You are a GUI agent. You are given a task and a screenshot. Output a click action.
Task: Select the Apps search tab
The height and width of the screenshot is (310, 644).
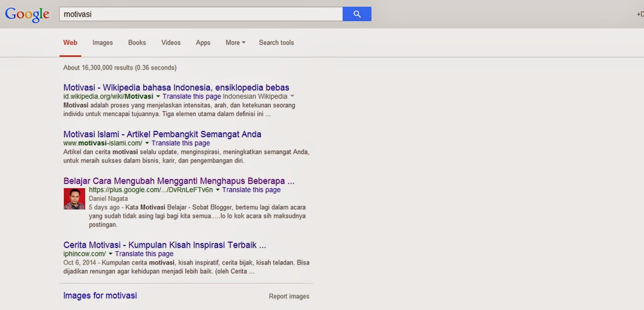pyautogui.click(x=203, y=43)
